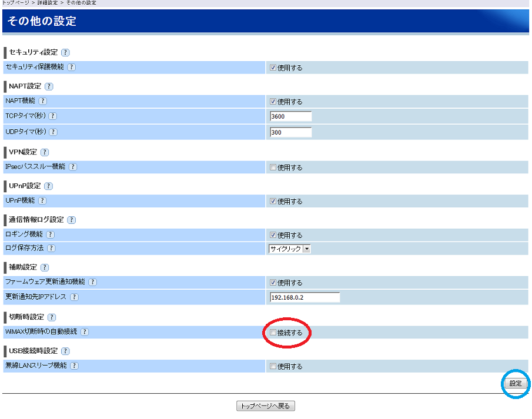Toggle ロギング機能 使用する checkbox
The width and height of the screenshot is (532, 419).
tap(273, 235)
